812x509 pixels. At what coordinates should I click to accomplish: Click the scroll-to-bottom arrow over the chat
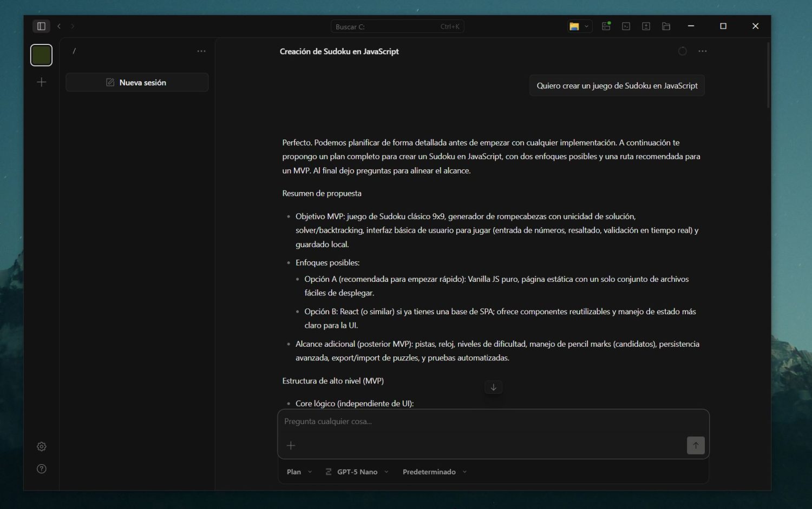(493, 387)
